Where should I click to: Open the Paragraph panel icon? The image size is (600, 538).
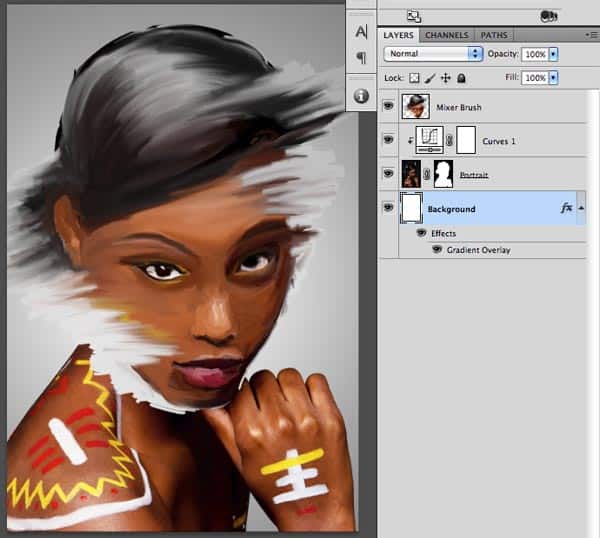(361, 58)
